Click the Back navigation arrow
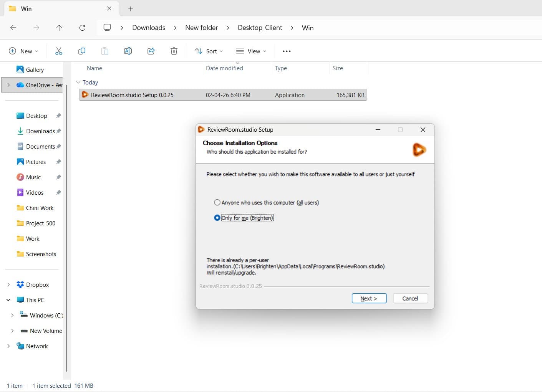 (13, 28)
